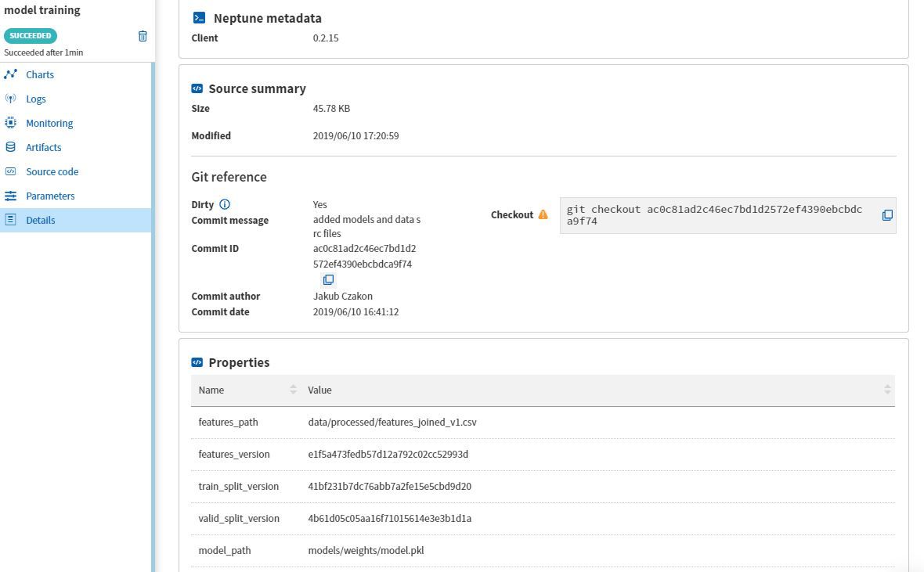The width and height of the screenshot is (924, 572).
Task: Click the Checkout warning triangle icon
Action: (543, 214)
